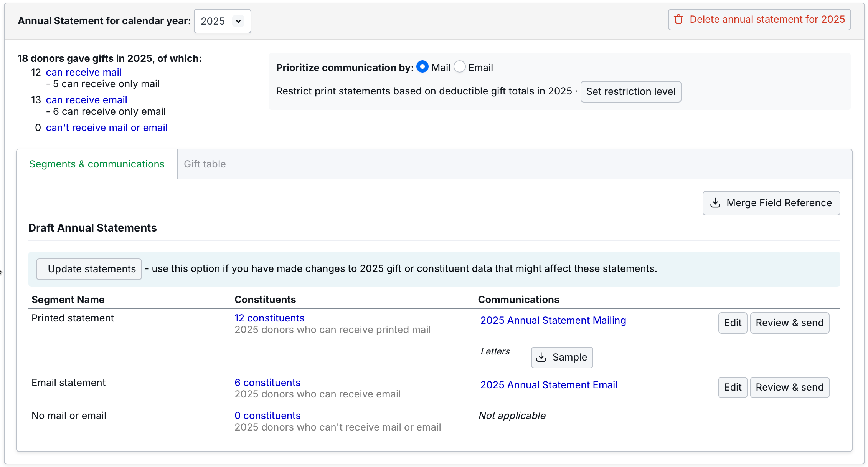This screenshot has width=868, height=467.
Task: Click the download icon on Merge Field Reference
Action: (715, 203)
